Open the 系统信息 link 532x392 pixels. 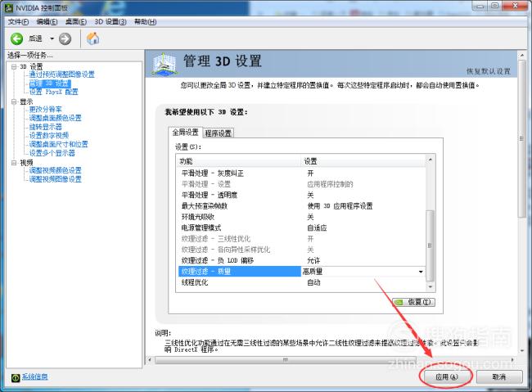[34, 377]
